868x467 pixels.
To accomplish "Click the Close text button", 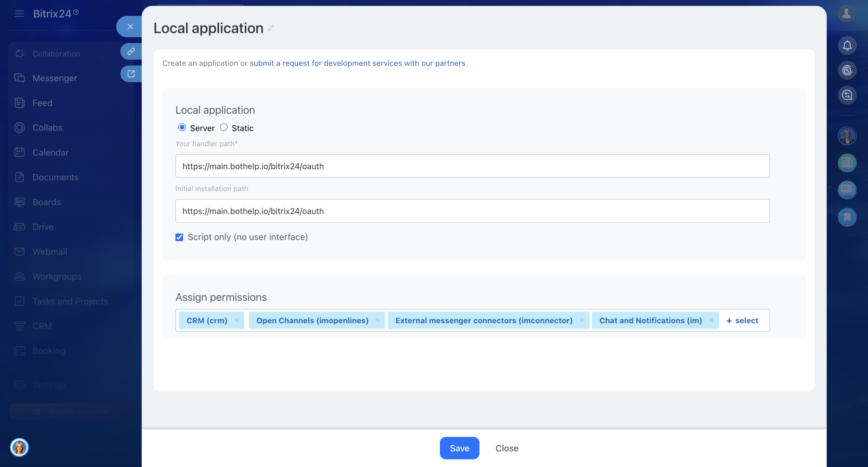I will point(507,448).
